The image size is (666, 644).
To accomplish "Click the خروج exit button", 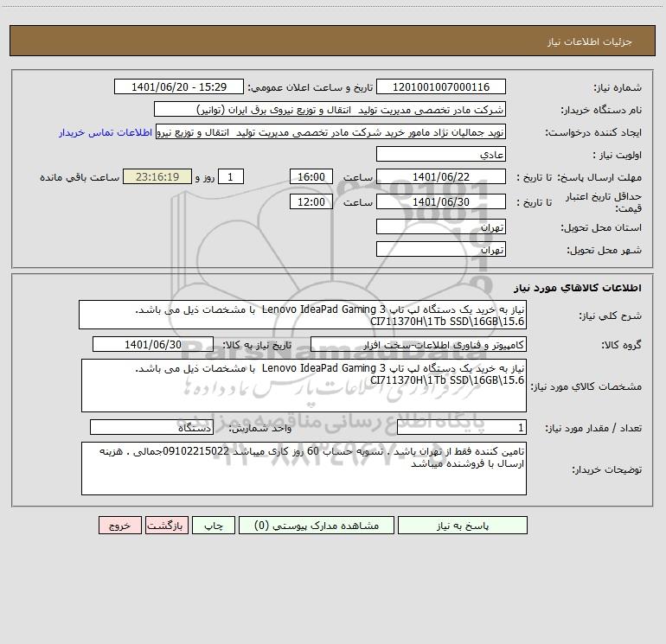I will click(119, 525).
